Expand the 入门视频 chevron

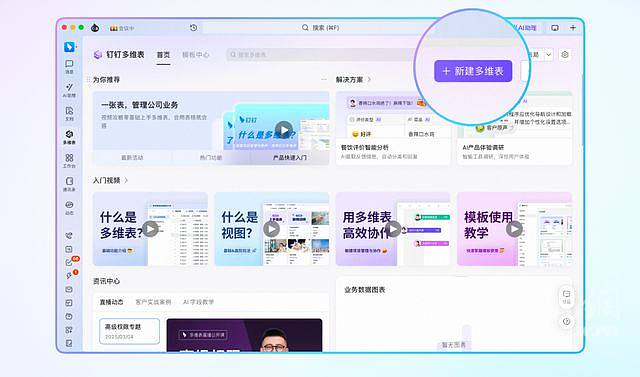pos(126,180)
